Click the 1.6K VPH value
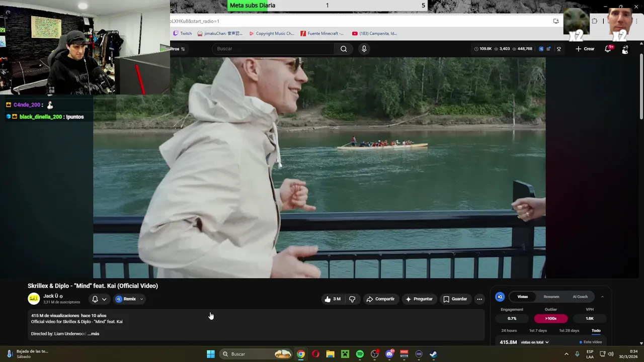This screenshot has height=362, width=644. (590, 318)
